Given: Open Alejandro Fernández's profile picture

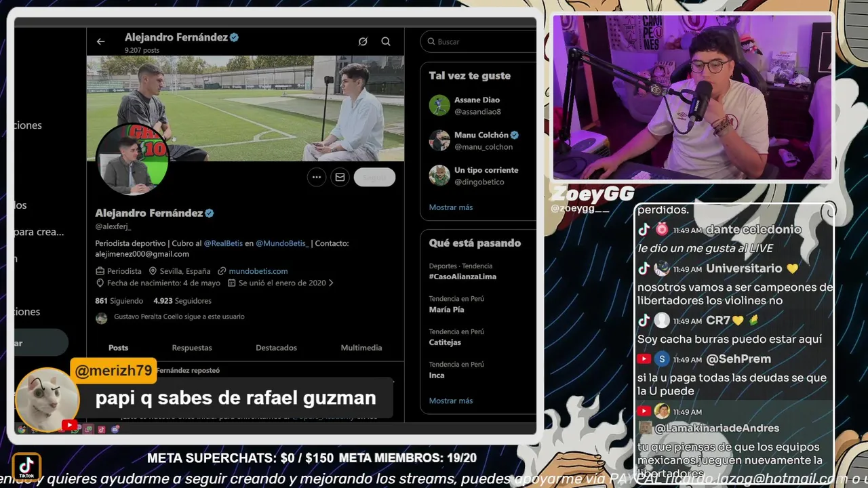Looking at the screenshot, I should [x=132, y=159].
